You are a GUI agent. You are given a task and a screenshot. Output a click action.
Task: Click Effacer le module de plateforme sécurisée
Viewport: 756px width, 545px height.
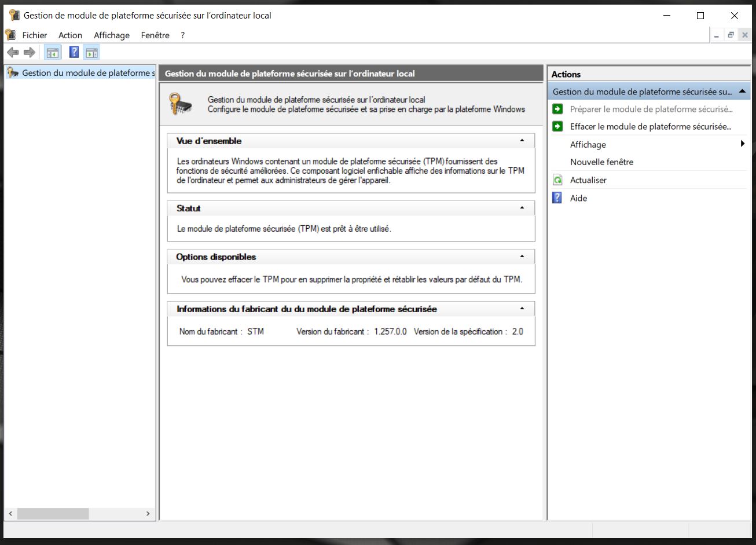tap(650, 126)
